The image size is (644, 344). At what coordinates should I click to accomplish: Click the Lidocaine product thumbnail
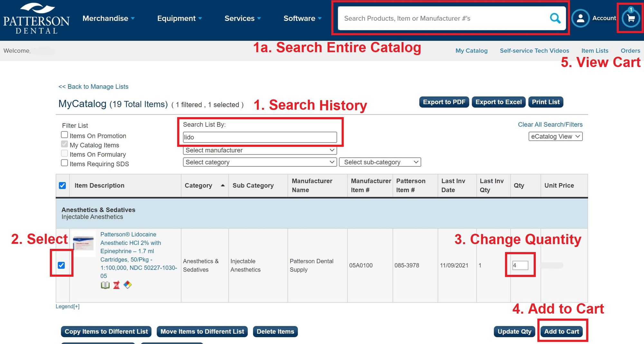83,243
